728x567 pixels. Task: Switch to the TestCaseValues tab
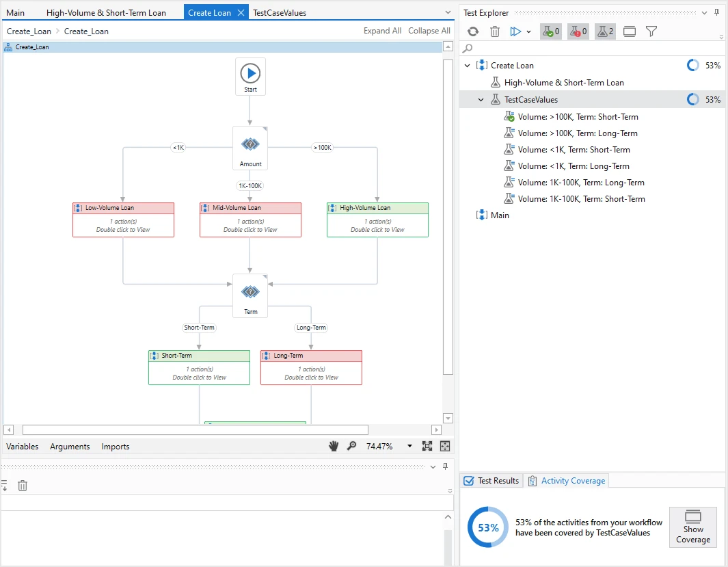click(x=280, y=13)
